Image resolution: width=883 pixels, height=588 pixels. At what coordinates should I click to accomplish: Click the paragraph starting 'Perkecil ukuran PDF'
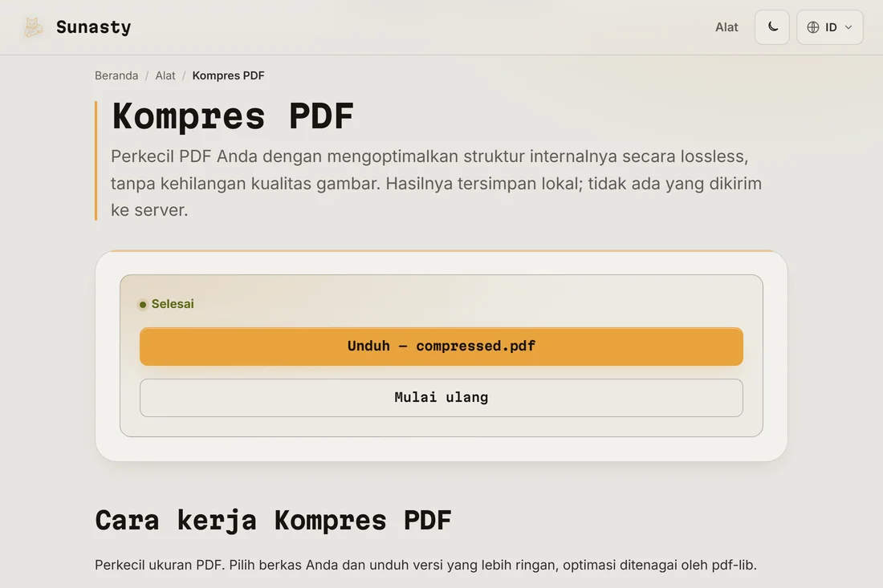coord(425,565)
